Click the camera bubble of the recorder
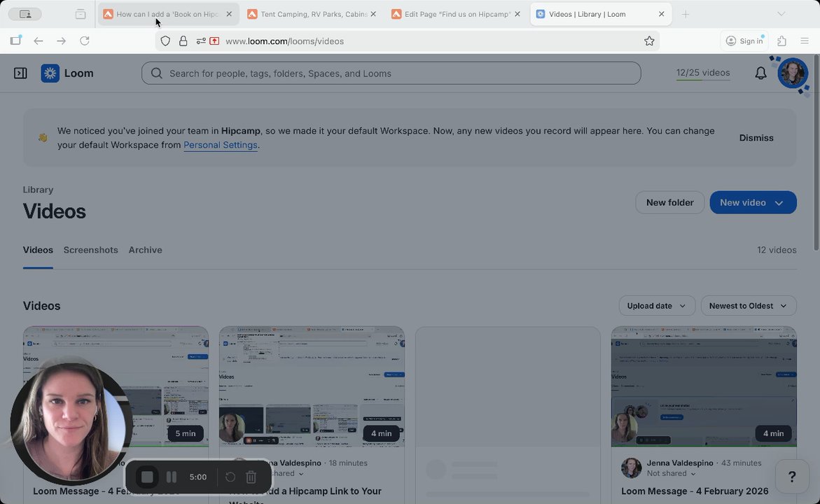This screenshot has width=820, height=504. tap(71, 423)
